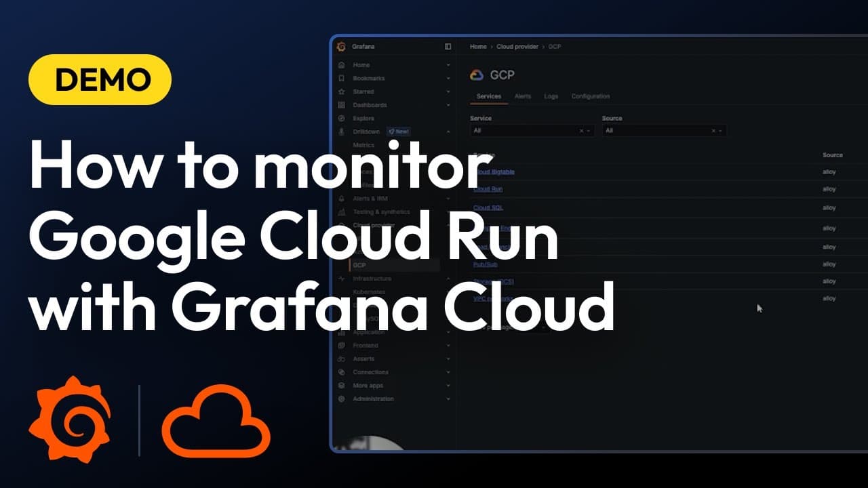
Task: Open Bookmarks in the sidebar menu
Action: [369, 79]
